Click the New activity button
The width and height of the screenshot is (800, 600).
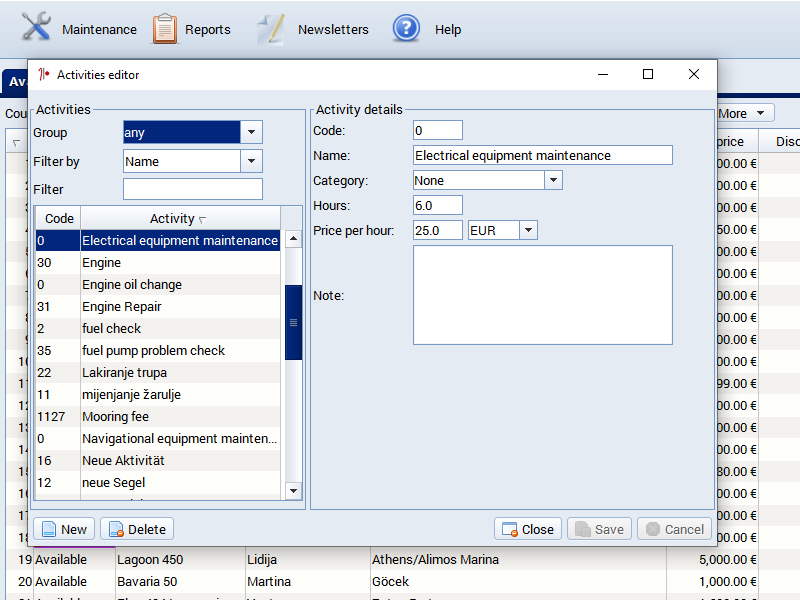64,529
